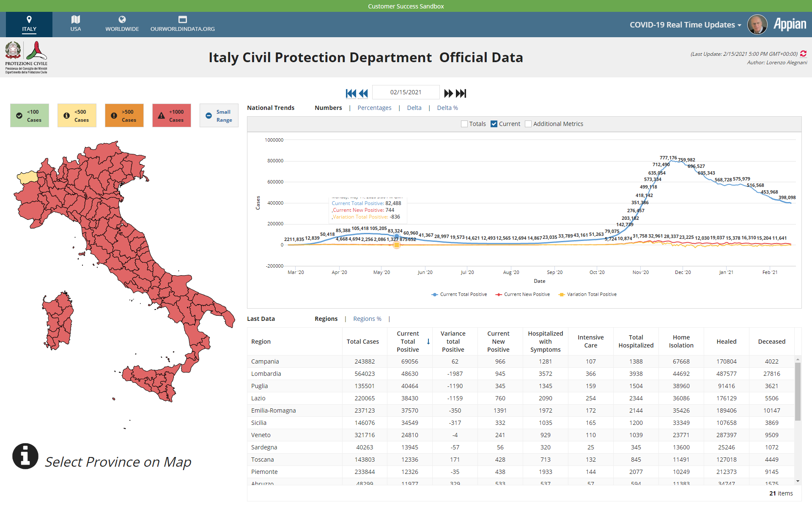This screenshot has width=812, height=509.
Task: Filter map by +1000 Cases legend
Action: pyautogui.click(x=172, y=115)
